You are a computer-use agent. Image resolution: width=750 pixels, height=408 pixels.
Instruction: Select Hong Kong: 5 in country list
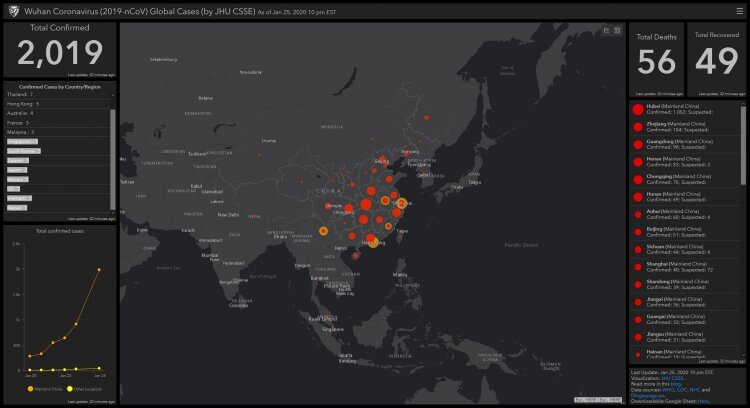[57, 104]
